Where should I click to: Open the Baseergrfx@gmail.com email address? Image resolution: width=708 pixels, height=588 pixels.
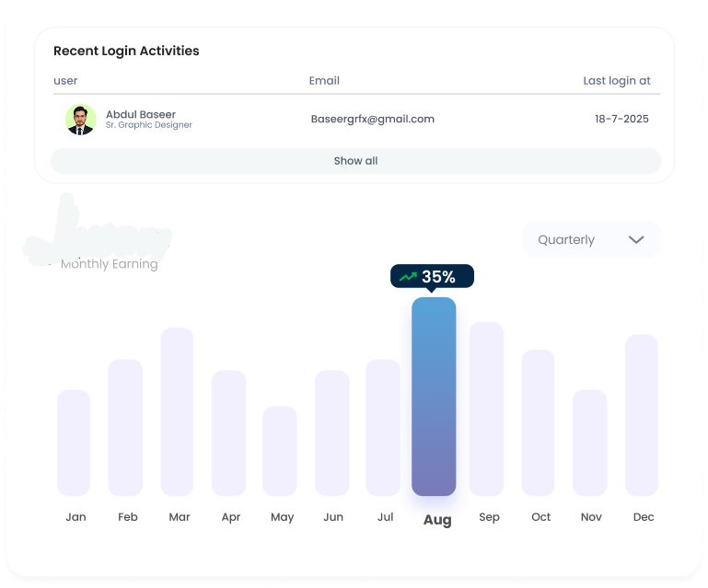tap(372, 119)
